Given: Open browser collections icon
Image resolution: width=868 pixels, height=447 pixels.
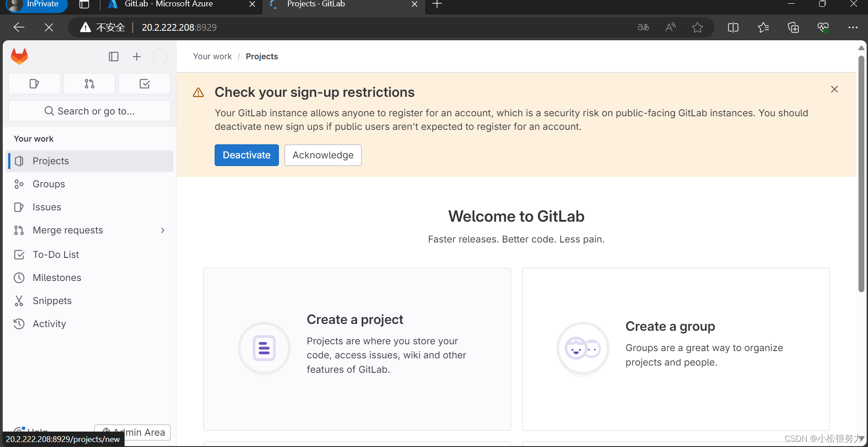Looking at the screenshot, I should pyautogui.click(x=793, y=28).
